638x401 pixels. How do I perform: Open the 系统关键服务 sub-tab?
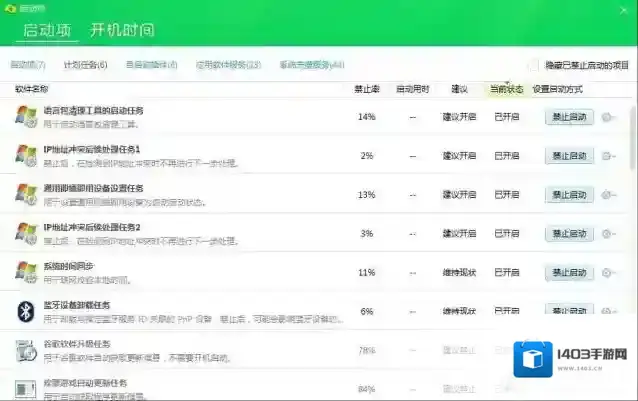pyautogui.click(x=311, y=65)
